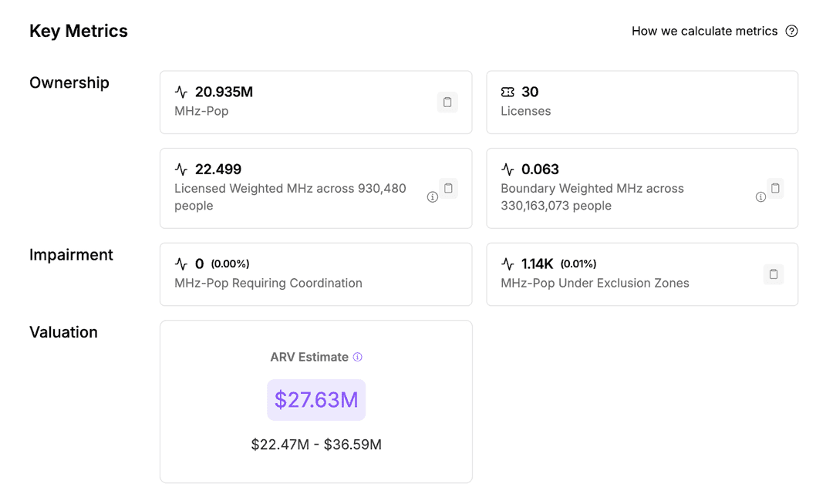Image resolution: width=833 pixels, height=504 pixels.
Task: Click the question mark help icon
Action: (791, 32)
